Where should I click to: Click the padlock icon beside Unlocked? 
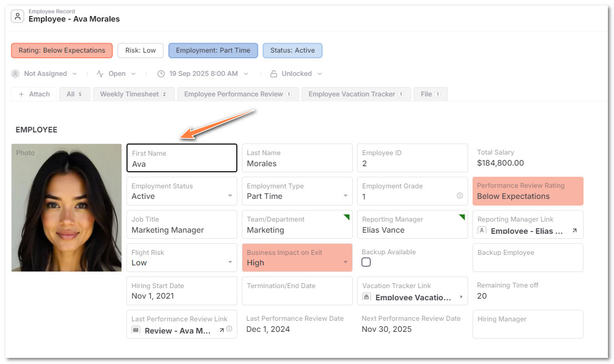273,74
